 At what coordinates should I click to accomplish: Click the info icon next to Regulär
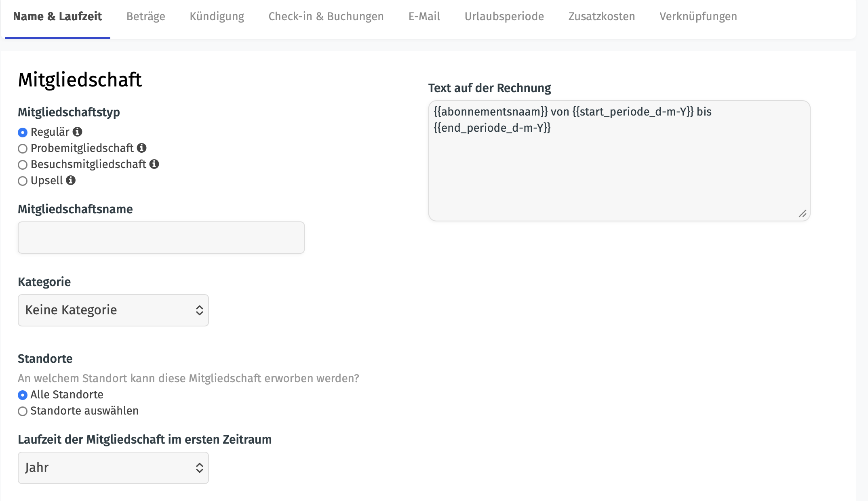[x=78, y=132]
